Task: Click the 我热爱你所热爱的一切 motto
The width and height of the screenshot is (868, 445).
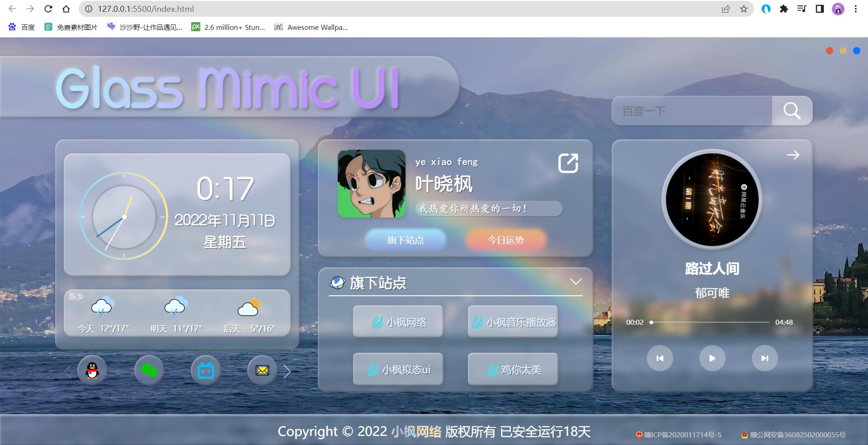Action: coord(489,208)
